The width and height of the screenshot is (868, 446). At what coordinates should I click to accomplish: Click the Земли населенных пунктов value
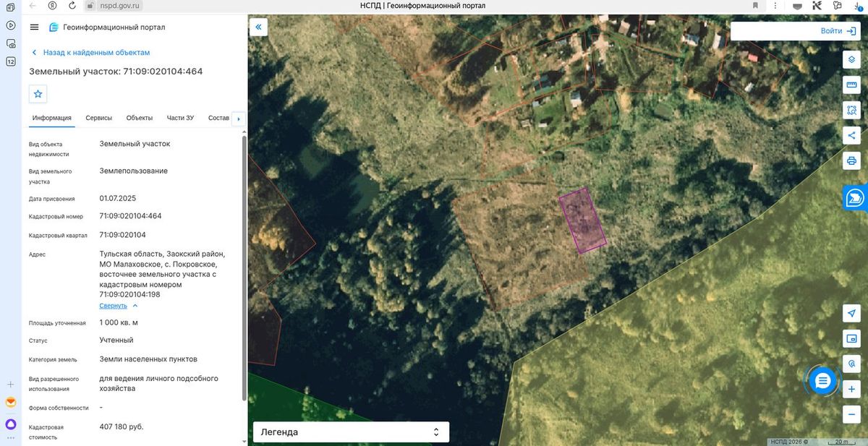point(148,359)
